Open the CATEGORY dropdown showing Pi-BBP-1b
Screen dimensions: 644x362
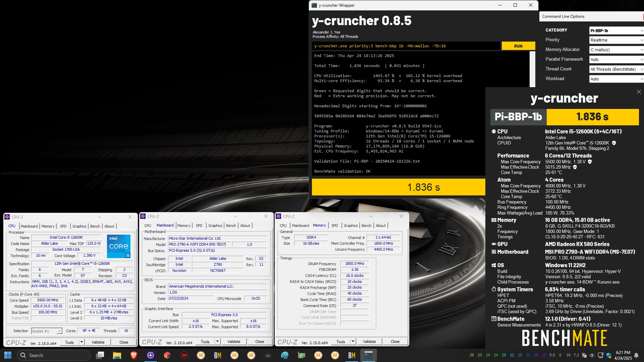click(x=616, y=31)
